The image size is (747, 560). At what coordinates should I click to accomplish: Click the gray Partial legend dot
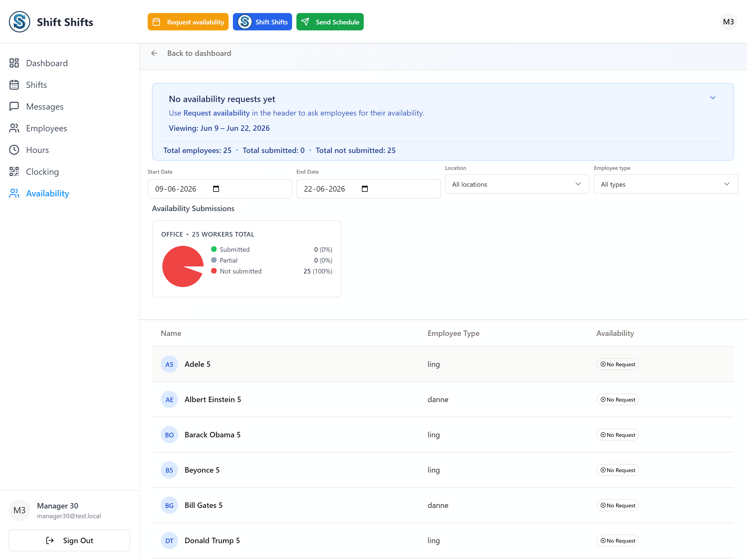[214, 260]
